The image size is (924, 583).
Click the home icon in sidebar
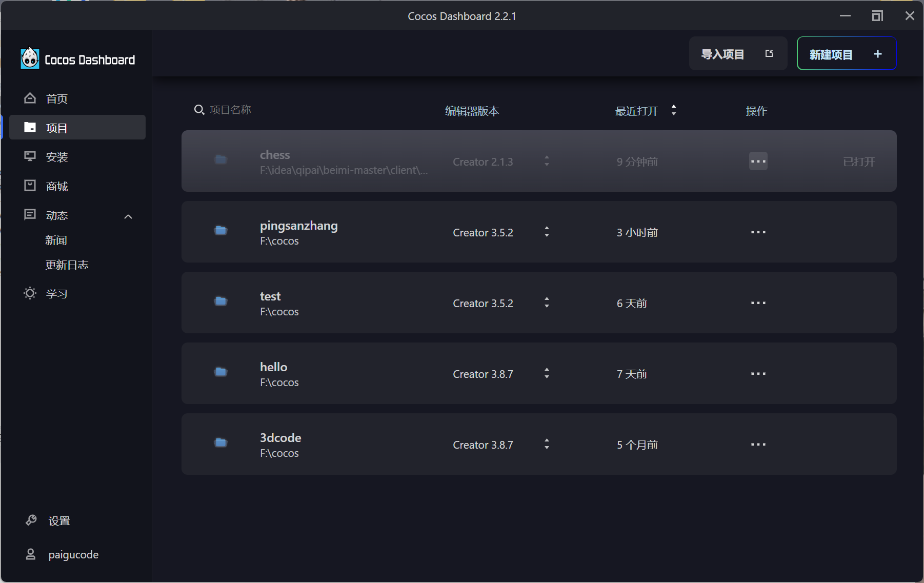pos(30,98)
